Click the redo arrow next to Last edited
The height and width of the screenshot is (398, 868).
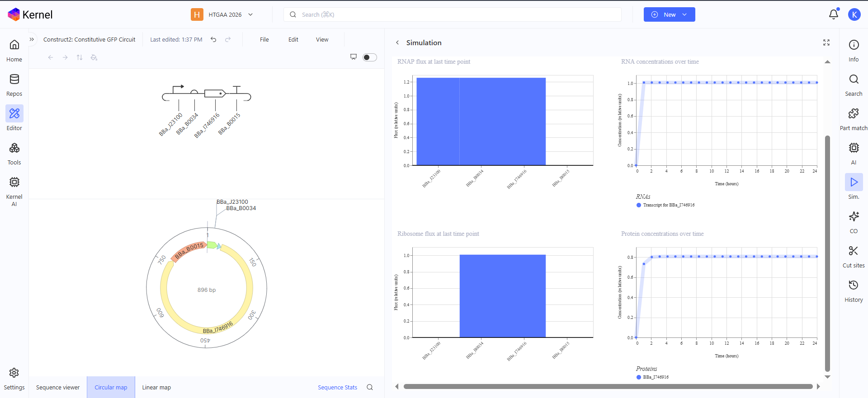(228, 40)
